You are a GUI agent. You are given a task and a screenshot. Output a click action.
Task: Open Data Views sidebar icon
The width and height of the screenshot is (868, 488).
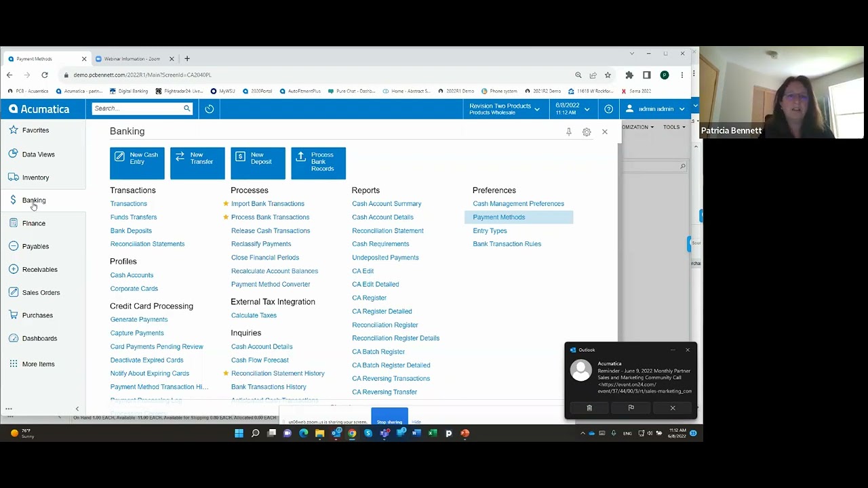click(14, 154)
